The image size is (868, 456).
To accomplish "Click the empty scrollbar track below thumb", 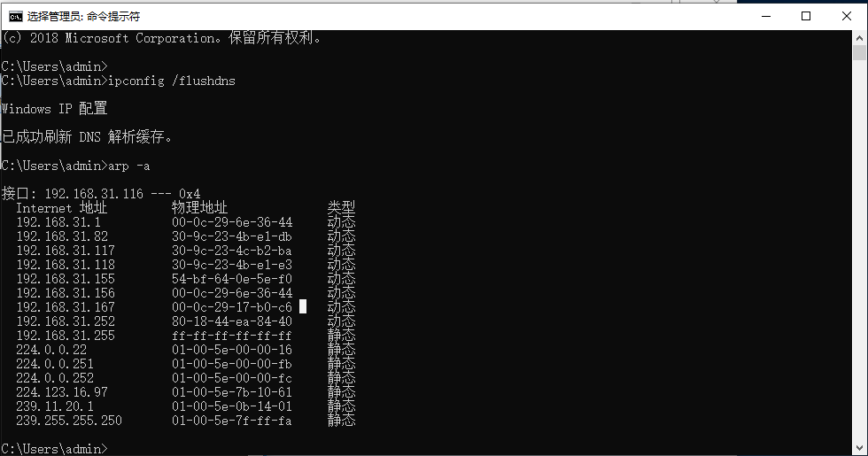I will click(x=859, y=249).
